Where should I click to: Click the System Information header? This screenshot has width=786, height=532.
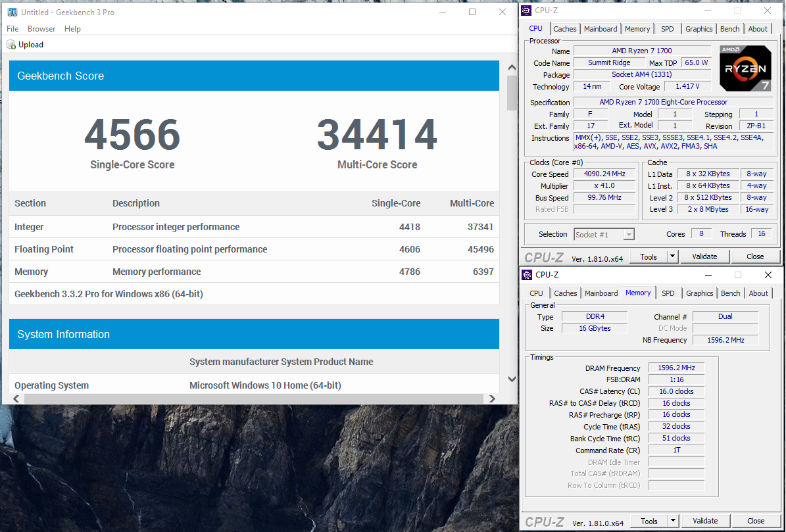click(x=254, y=334)
